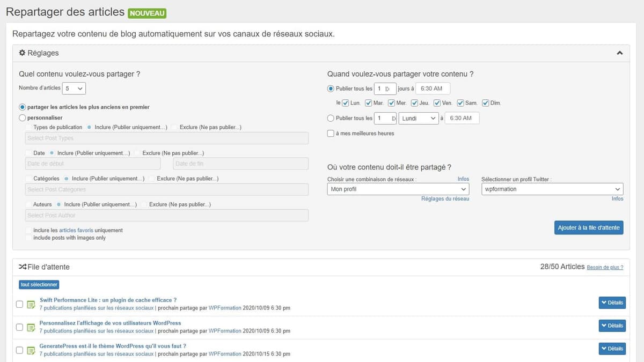644x362 pixels.
Task: Open the Lundi weekday dropdown
Action: pos(418,118)
